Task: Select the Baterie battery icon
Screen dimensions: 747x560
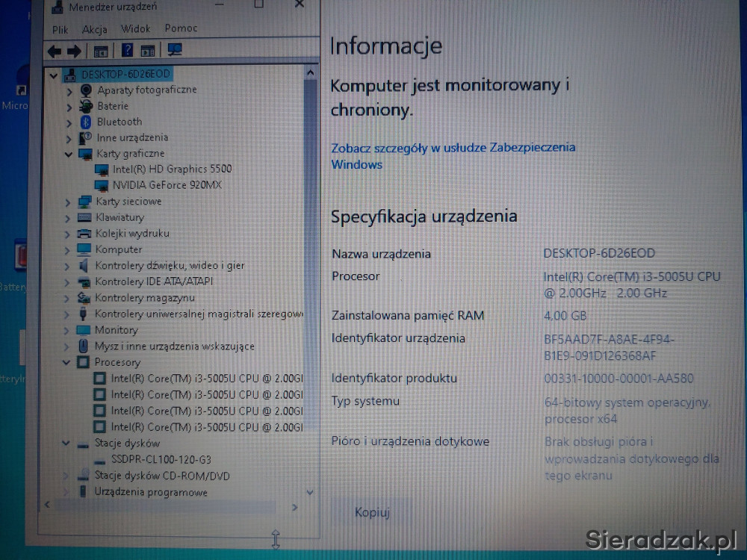Action: click(86, 106)
